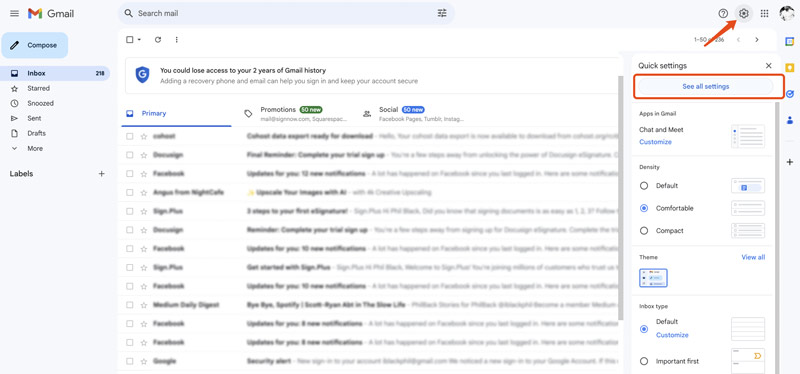Click the Chat and Meet layout thumbnail
Viewport: 800px width, 374px height.
point(748,136)
